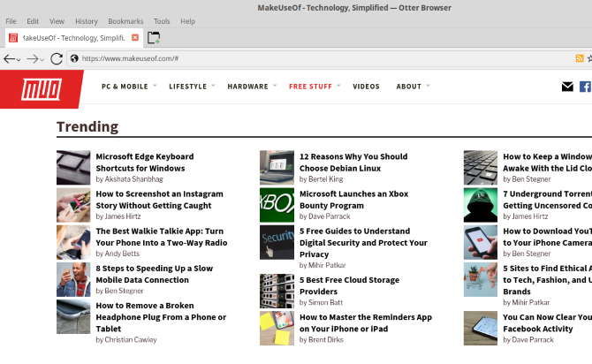Expand PC & Mobile menu arrow
Image resolution: width=592 pixels, height=364 pixels.
[x=155, y=86]
